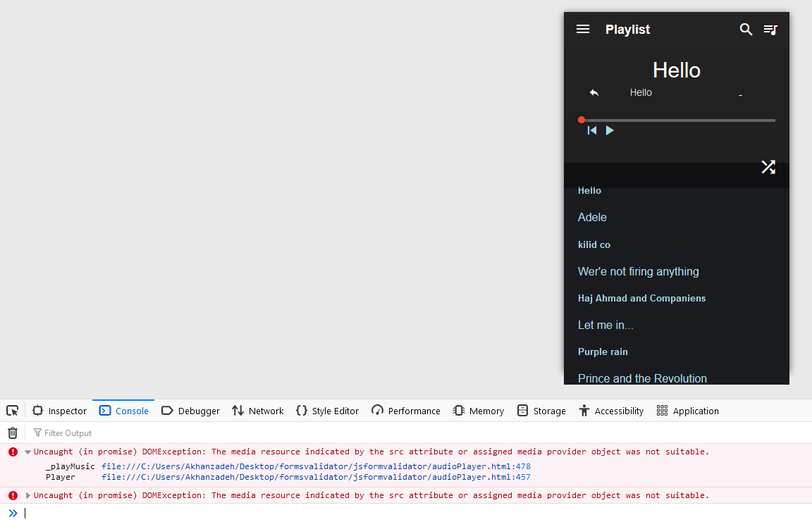Open audioPlayer.html:478 source link
812x522 pixels.
tap(316, 466)
